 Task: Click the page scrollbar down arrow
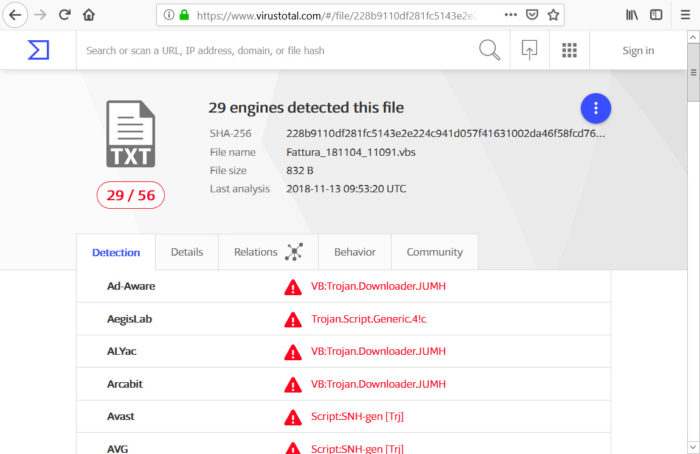pyautogui.click(x=693, y=447)
